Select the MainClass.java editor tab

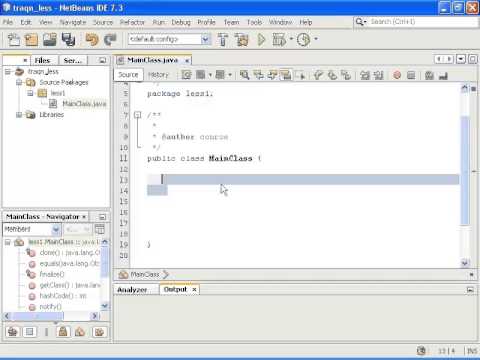tap(153, 60)
